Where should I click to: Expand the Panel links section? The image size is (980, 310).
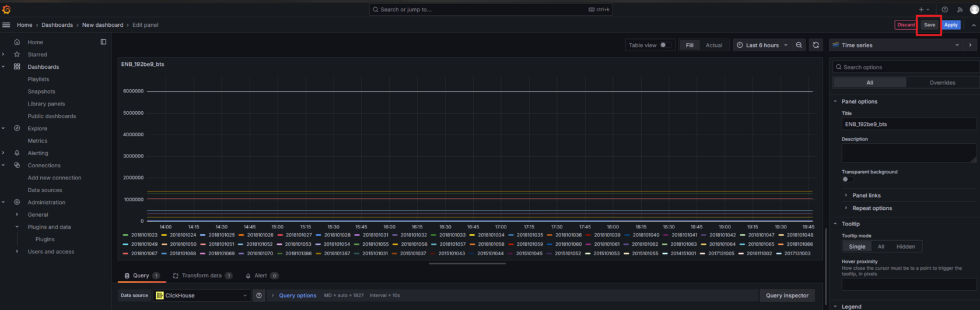pyautogui.click(x=866, y=196)
